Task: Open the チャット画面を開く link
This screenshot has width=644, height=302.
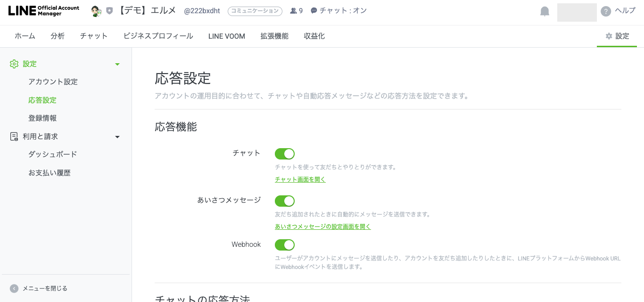Action: point(300,179)
